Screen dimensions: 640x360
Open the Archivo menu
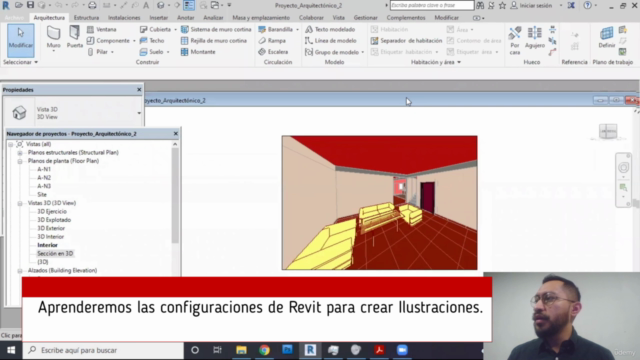click(14, 18)
